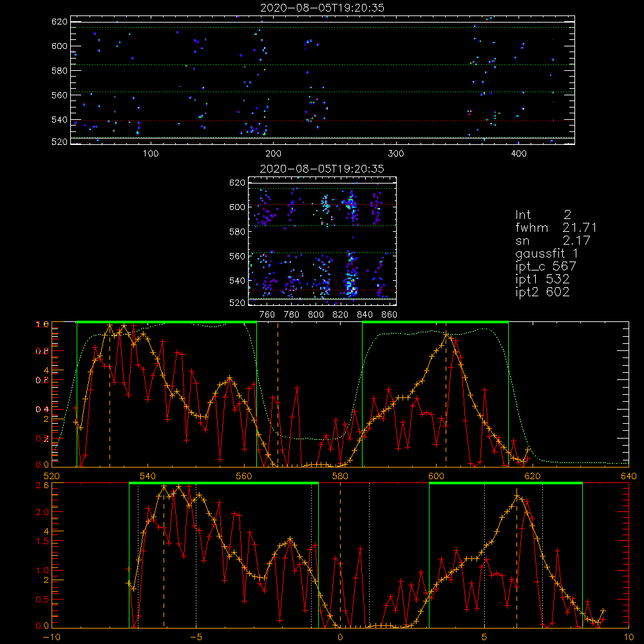The image size is (644, 644).
Task: Select the 'ipt1 532' readout line
Action: pos(542,279)
